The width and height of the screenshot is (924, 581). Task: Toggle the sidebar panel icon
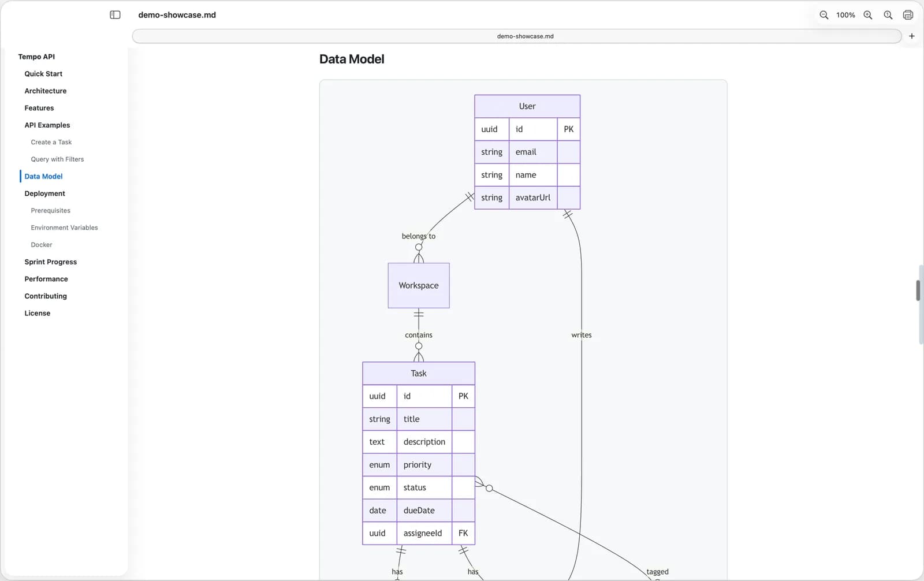tap(115, 15)
